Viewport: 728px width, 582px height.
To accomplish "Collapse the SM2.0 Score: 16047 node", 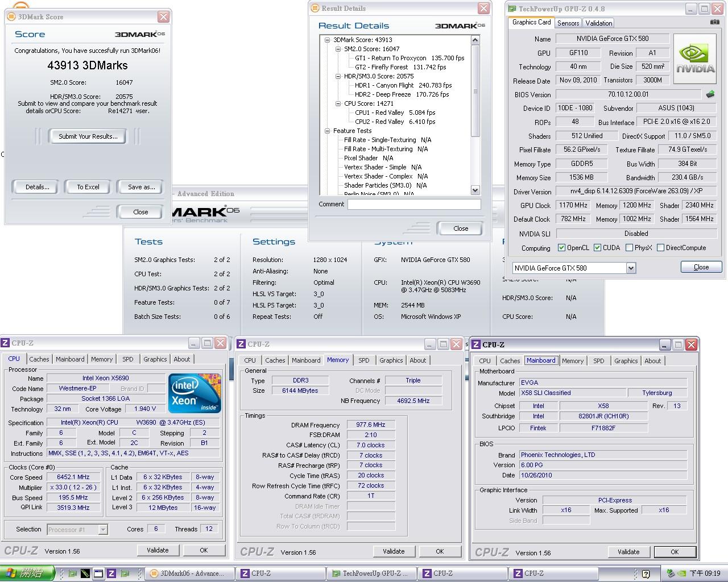I will pyautogui.click(x=338, y=49).
